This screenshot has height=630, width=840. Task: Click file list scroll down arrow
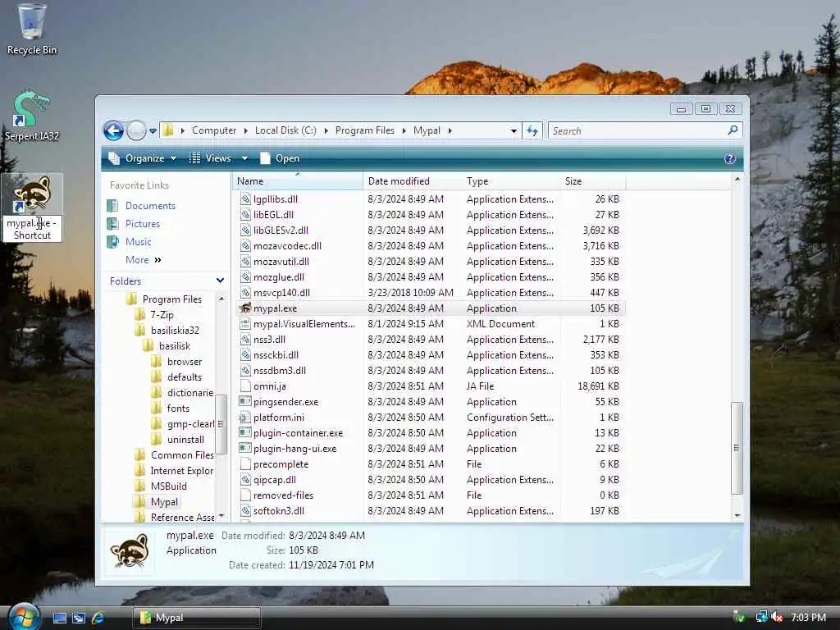point(737,515)
